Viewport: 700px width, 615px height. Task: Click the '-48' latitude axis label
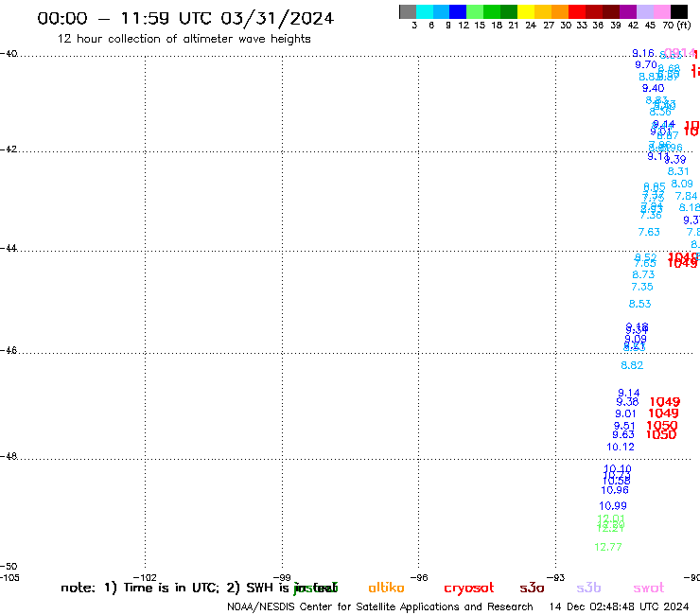[9, 456]
